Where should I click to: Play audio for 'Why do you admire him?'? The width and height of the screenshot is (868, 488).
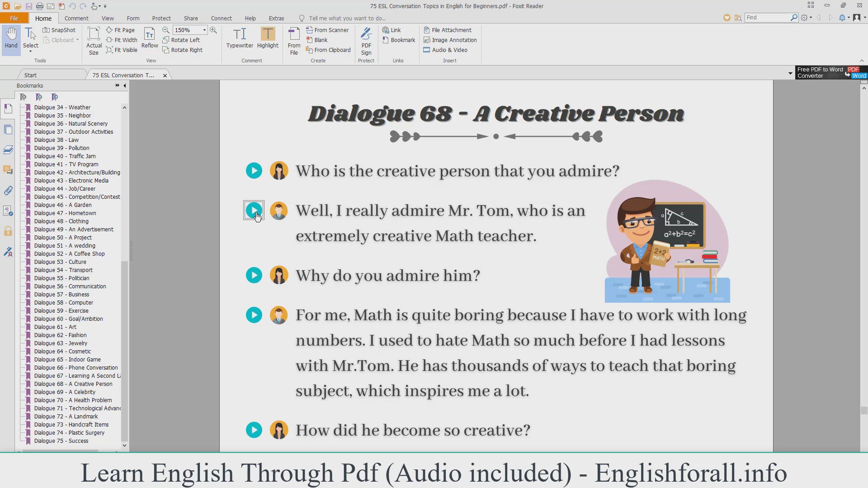[254, 275]
